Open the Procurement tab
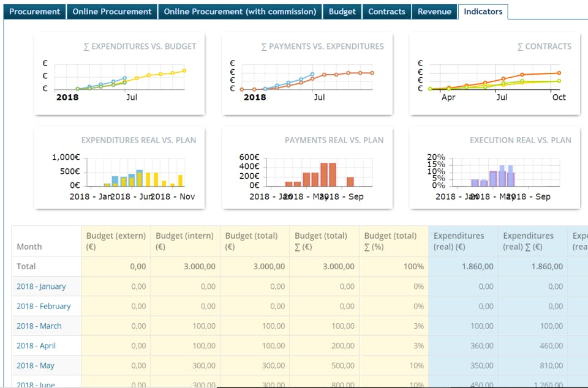 [x=35, y=12]
